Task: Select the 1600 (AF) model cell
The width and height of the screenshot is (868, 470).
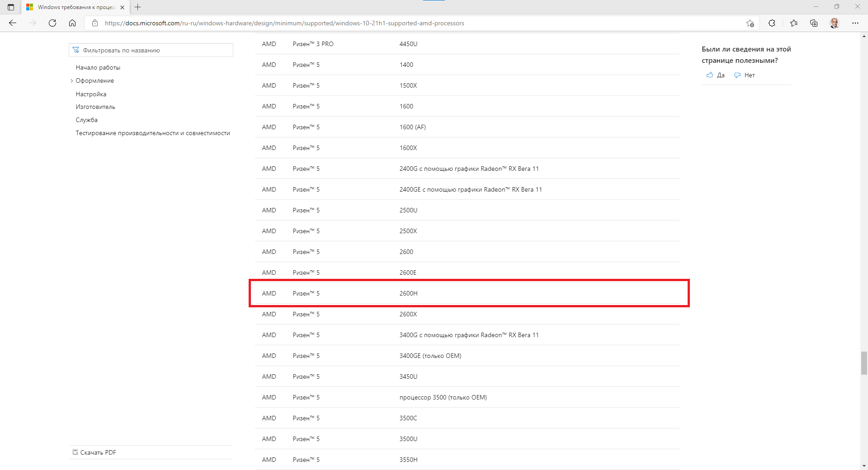Action: coord(412,127)
